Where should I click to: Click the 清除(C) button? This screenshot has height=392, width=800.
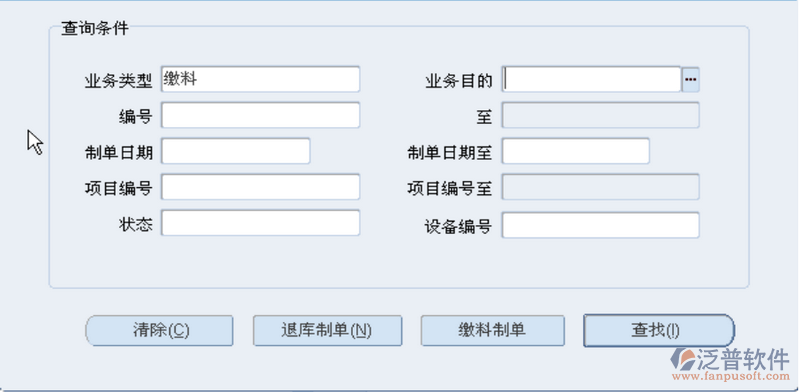click(x=159, y=330)
